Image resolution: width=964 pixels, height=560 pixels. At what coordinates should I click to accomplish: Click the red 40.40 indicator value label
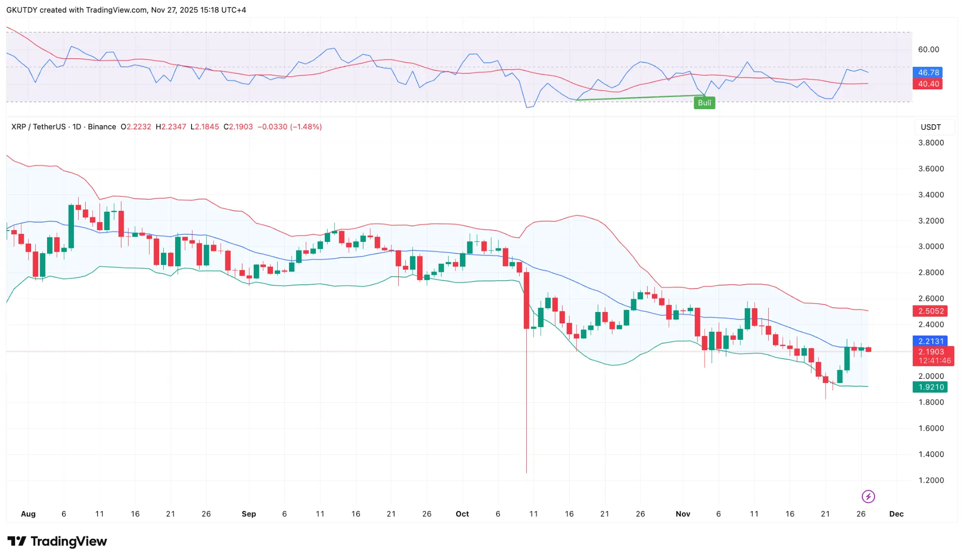[928, 83]
